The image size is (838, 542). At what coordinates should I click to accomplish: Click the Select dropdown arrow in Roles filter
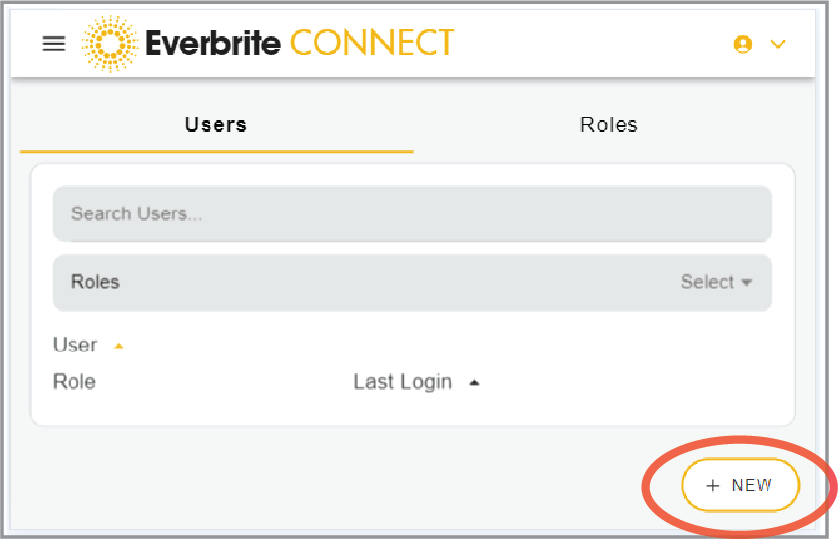[746, 283]
